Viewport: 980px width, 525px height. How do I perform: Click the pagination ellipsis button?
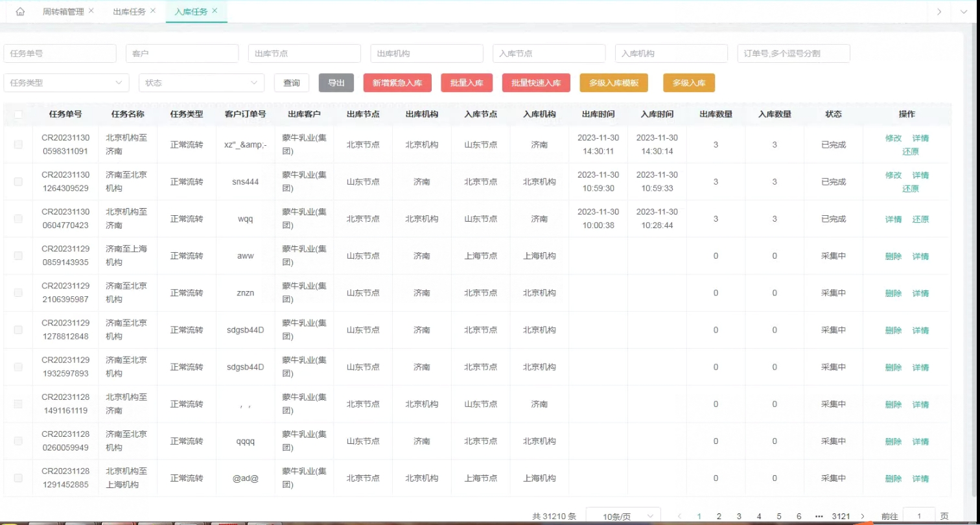point(819,516)
